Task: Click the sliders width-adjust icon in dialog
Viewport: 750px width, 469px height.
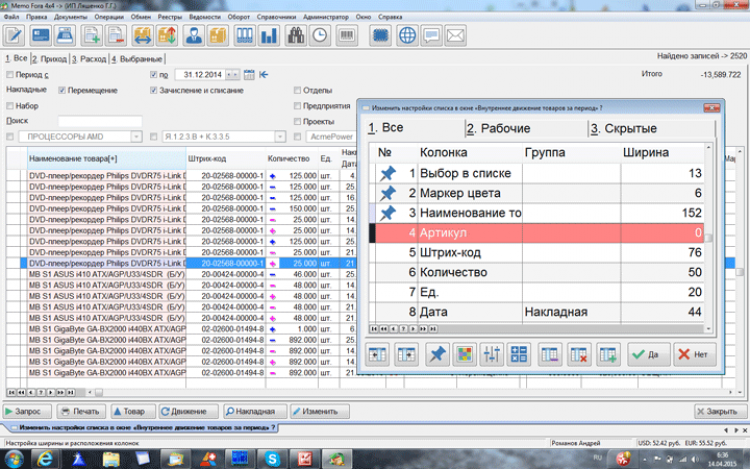Action: tap(491, 354)
